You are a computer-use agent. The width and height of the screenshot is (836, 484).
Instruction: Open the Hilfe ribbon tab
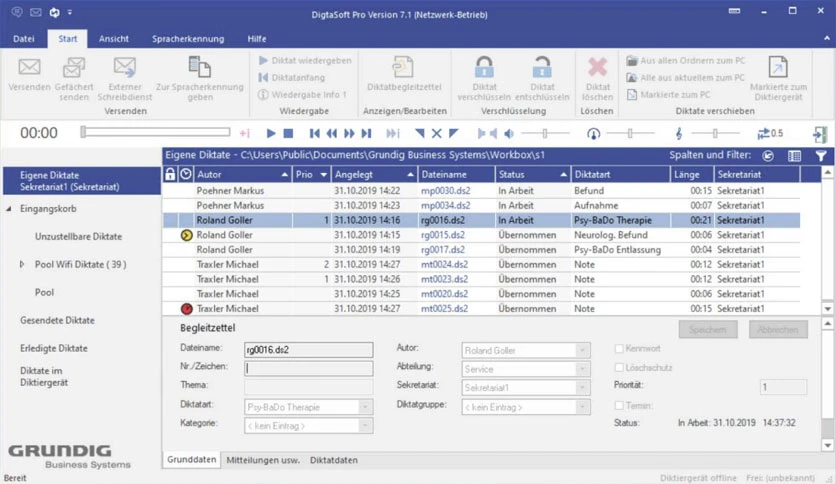click(x=256, y=39)
